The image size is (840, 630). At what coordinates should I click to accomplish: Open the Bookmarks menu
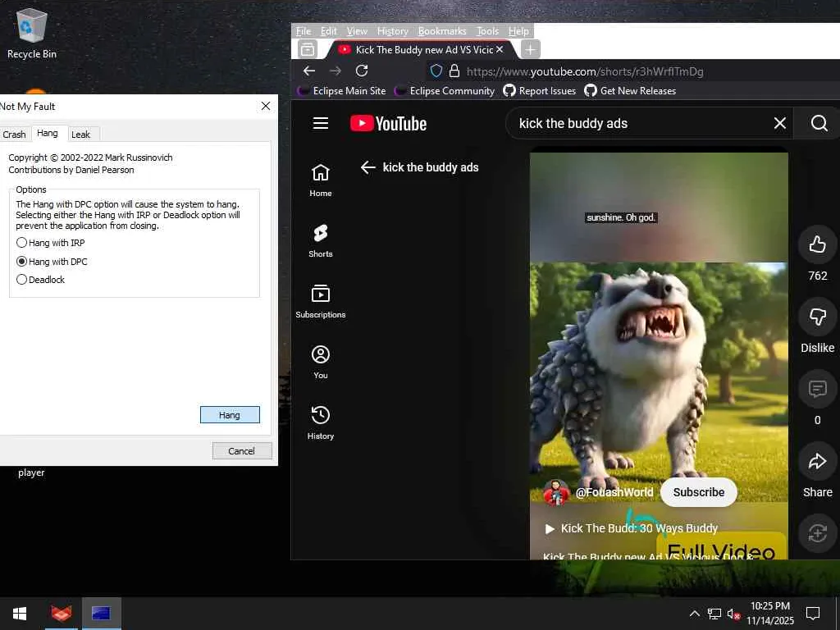coord(442,31)
